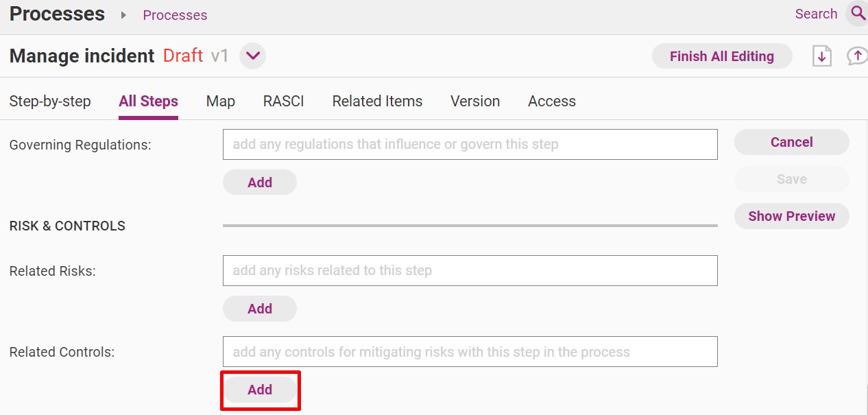Switch to the Map tab
868x415 pixels.
221,102
